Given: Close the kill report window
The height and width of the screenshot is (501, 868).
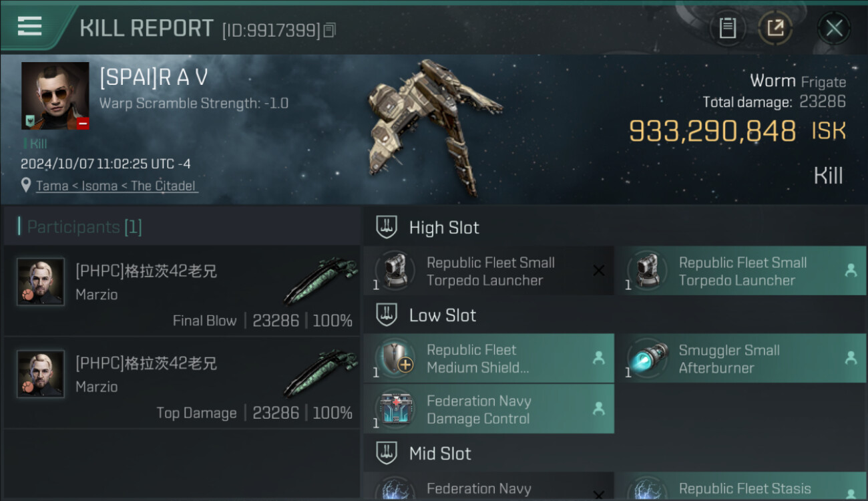Looking at the screenshot, I should pyautogui.click(x=834, y=28).
